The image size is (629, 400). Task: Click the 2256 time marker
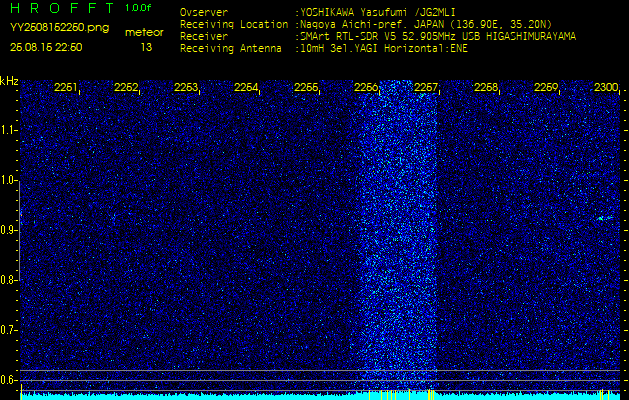point(366,87)
